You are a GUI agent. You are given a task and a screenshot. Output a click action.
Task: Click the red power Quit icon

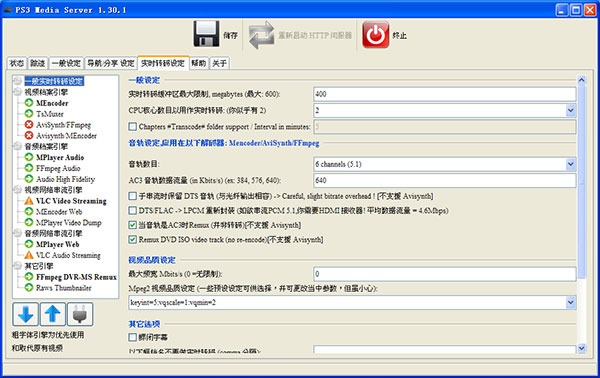[x=375, y=34]
